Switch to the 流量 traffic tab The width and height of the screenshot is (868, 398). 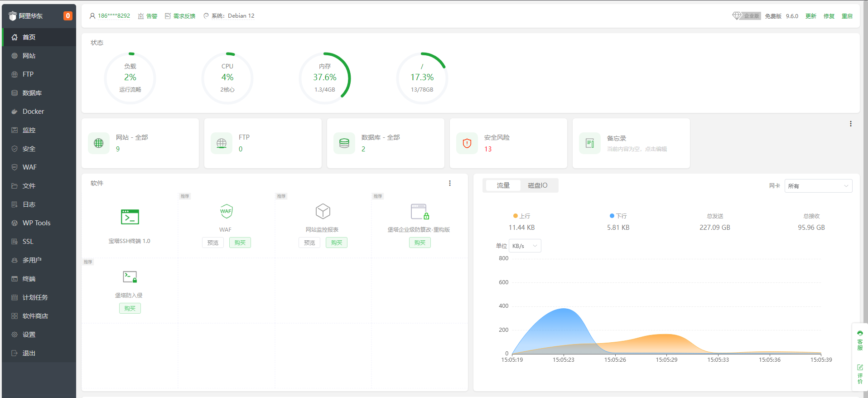point(503,185)
